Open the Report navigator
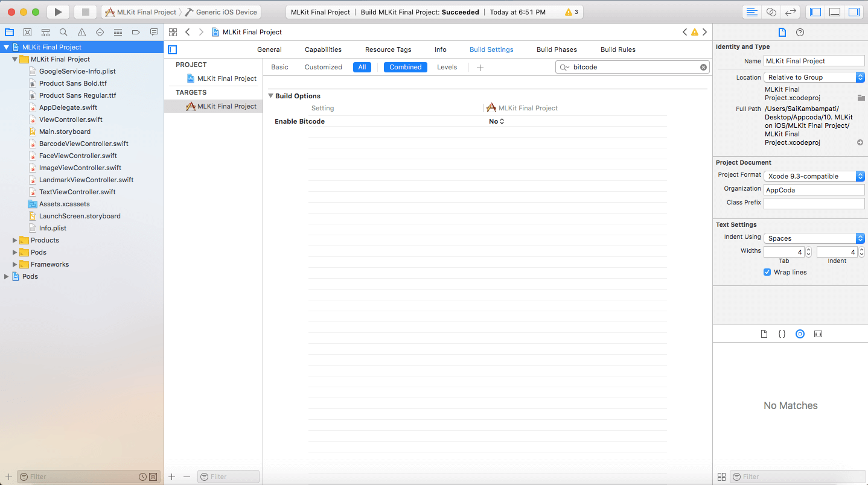The width and height of the screenshot is (868, 485). point(154,32)
